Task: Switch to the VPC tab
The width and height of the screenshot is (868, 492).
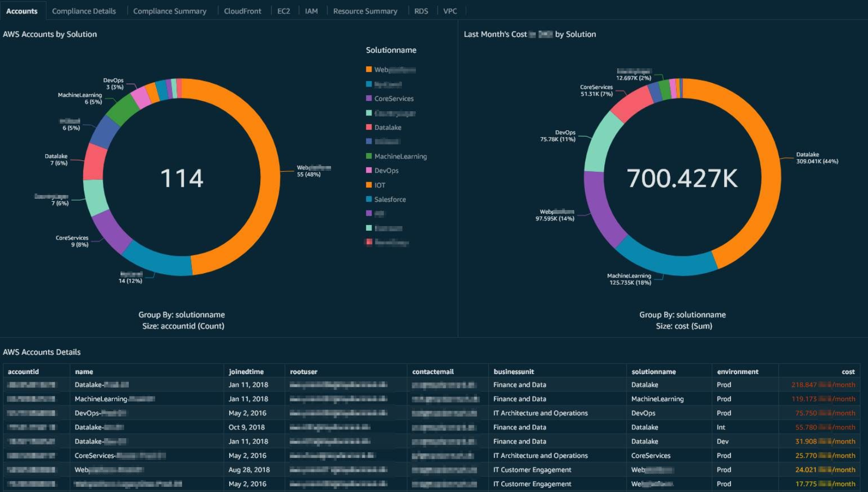Action: 450,10
